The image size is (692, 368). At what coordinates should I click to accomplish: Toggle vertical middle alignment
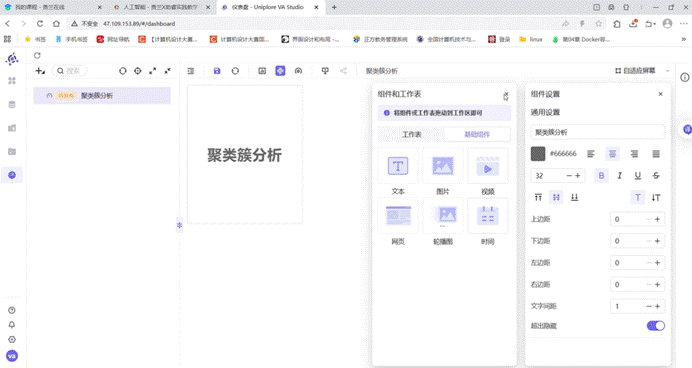click(x=556, y=197)
